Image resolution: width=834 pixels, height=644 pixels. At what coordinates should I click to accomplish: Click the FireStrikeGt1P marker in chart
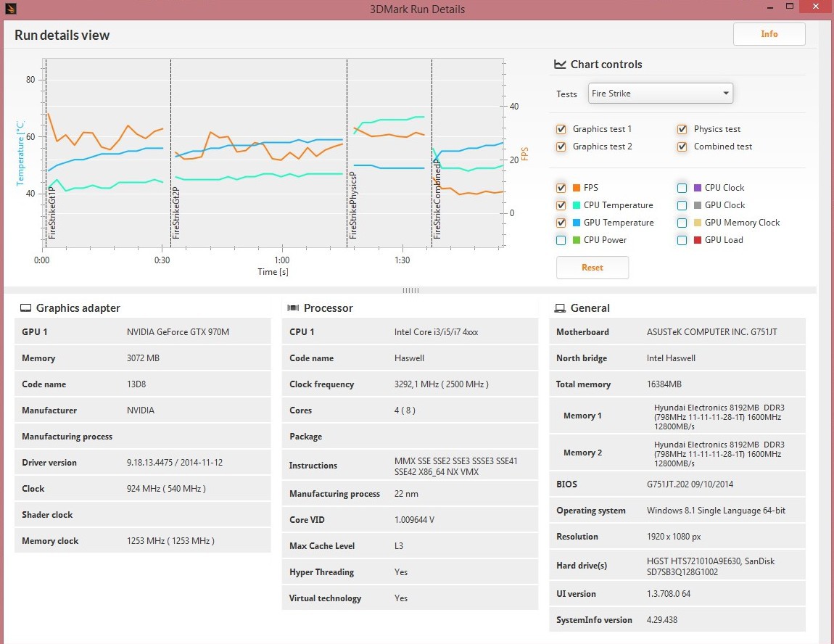[x=51, y=212]
